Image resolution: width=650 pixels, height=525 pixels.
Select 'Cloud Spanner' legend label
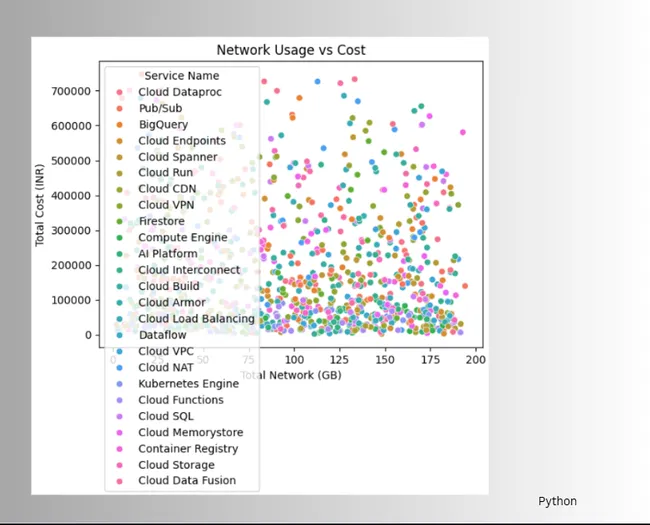[x=178, y=157]
